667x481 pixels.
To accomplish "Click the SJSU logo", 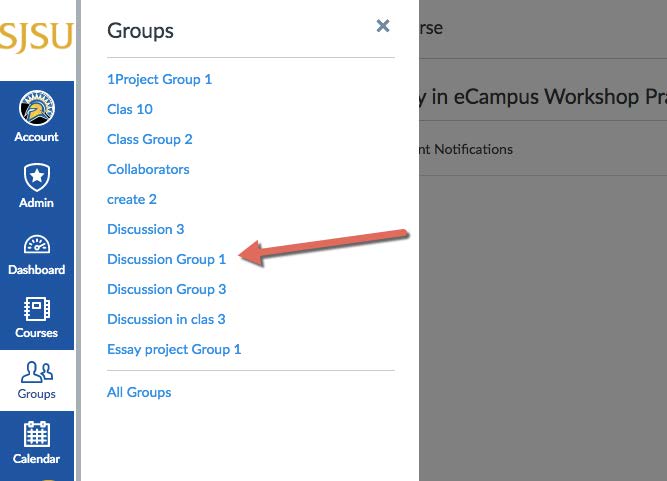I will (x=36, y=40).
